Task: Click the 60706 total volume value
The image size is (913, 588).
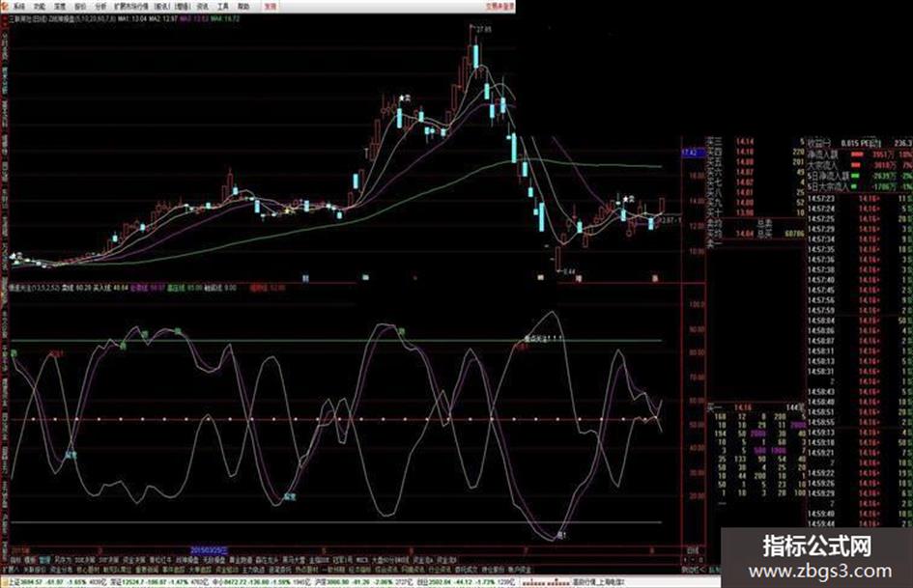Action: [x=794, y=234]
